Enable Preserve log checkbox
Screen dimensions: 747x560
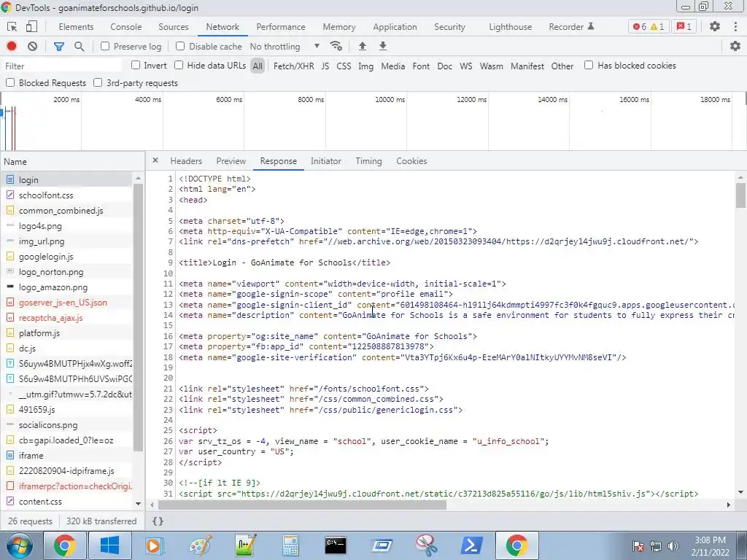[105, 46]
